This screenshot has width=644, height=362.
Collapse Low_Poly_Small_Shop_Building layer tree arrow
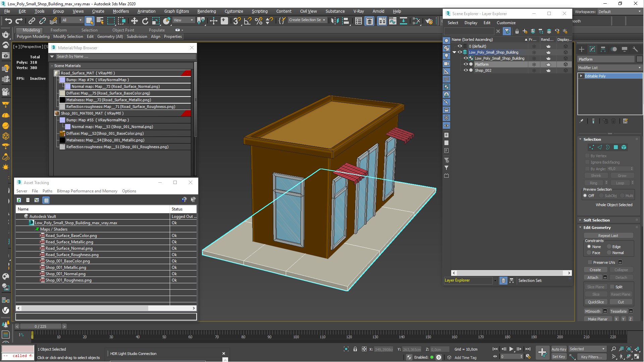pos(454,52)
